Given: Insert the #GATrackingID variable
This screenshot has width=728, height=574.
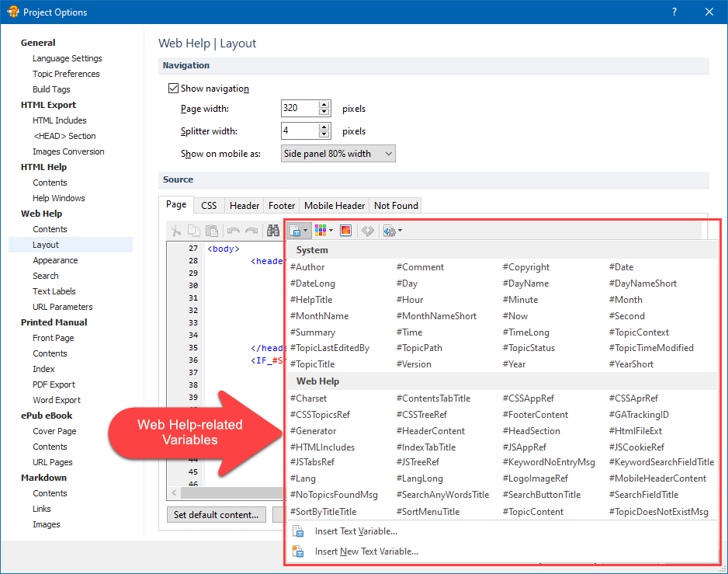Looking at the screenshot, I should [639, 415].
